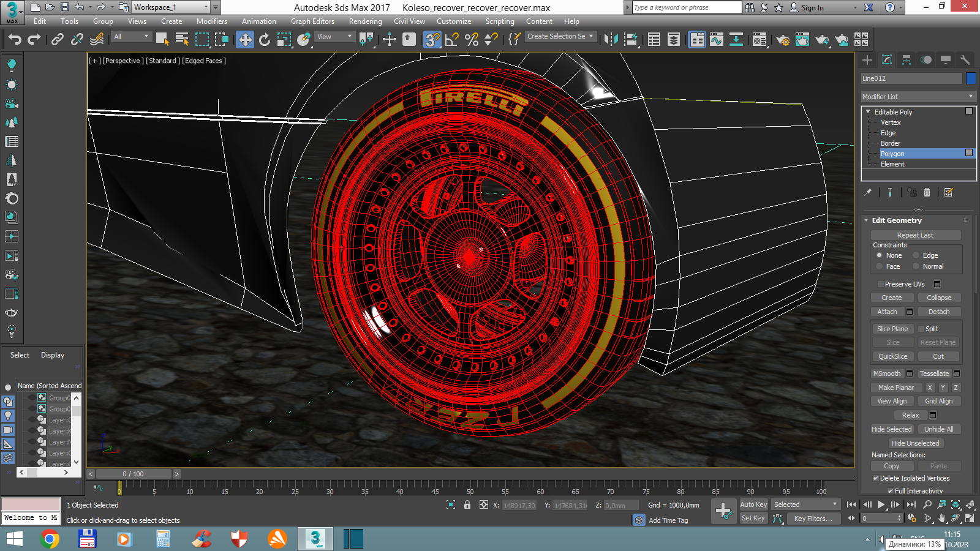Open the Utilities wrench panel tab
The height and width of the screenshot is (551, 980).
(965, 59)
